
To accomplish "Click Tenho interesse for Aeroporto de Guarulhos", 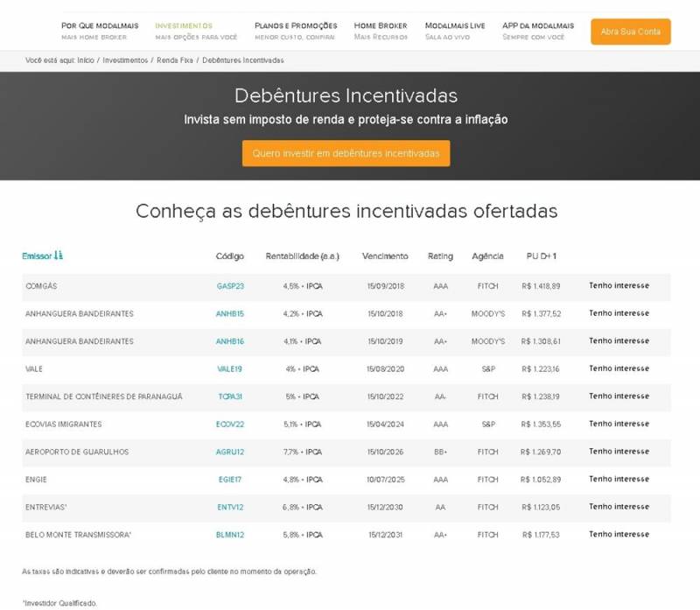I will coord(619,452).
